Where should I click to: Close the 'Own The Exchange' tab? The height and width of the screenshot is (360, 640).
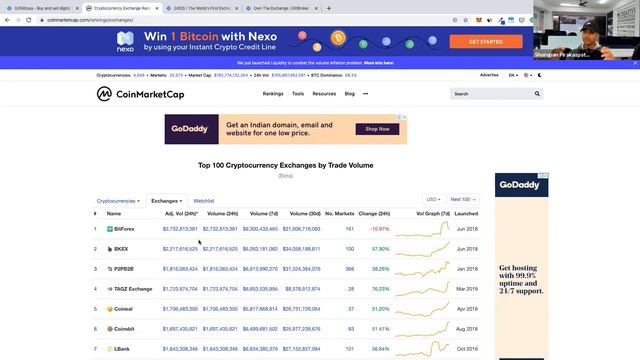click(316, 8)
